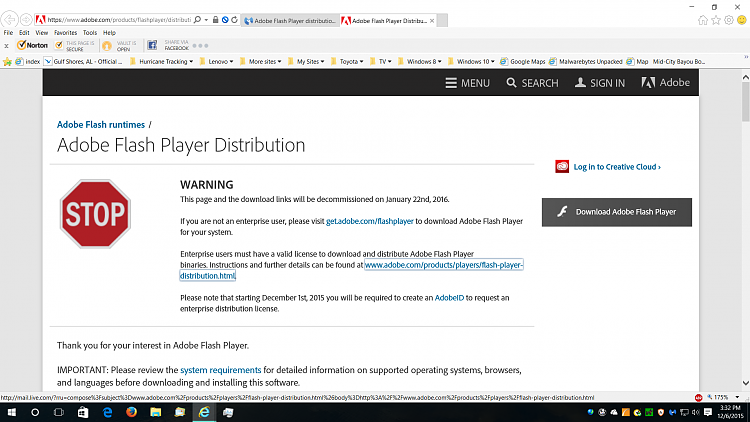Click Log in to Creative Cloud link

click(x=617, y=167)
